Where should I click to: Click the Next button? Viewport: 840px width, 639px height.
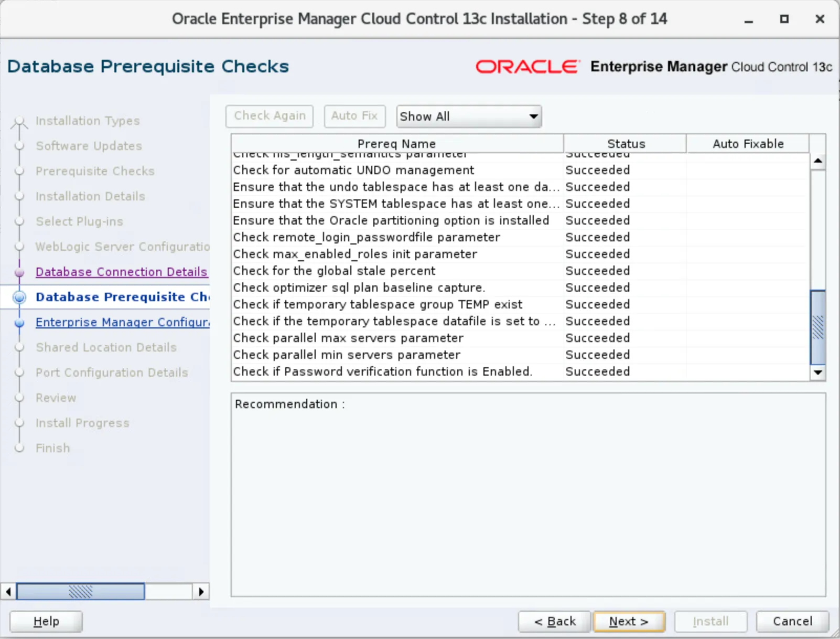tap(628, 622)
